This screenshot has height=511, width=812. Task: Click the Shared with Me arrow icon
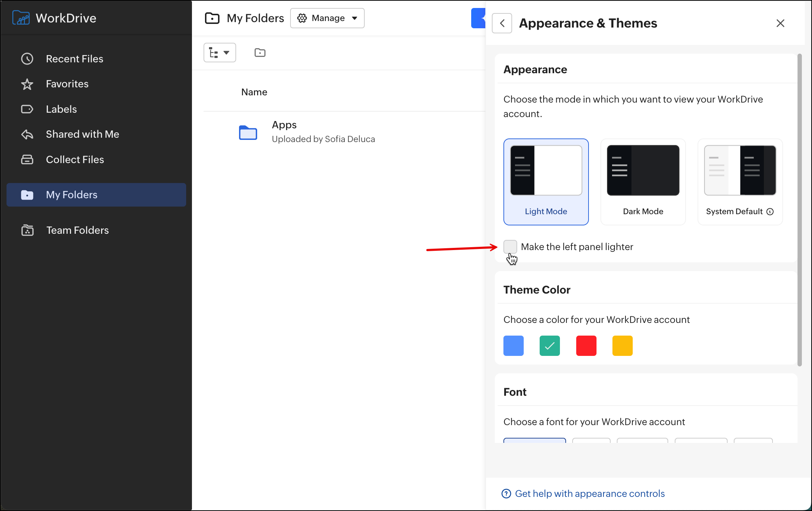[x=27, y=134]
